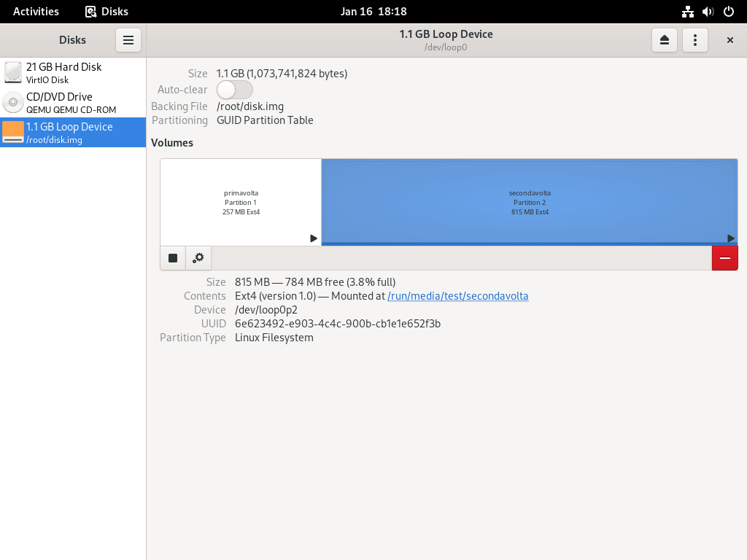Viewport: 747px width, 560px height.
Task: Open additional partition options gears button
Action: point(198,258)
